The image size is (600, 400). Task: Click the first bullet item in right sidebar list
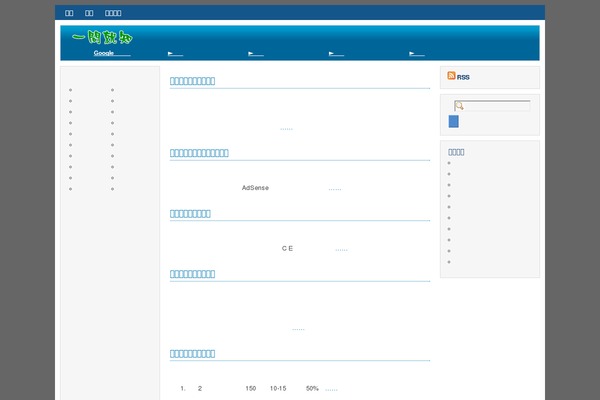450,163
